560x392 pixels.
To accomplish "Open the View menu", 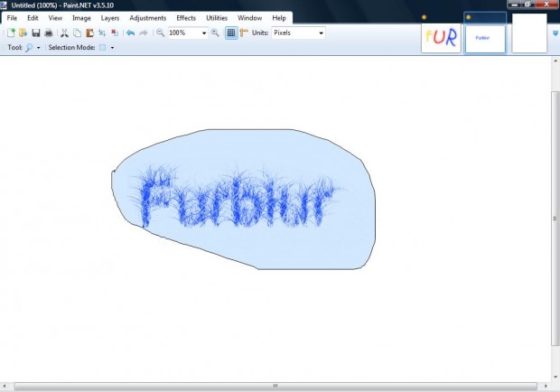I will coord(55,18).
